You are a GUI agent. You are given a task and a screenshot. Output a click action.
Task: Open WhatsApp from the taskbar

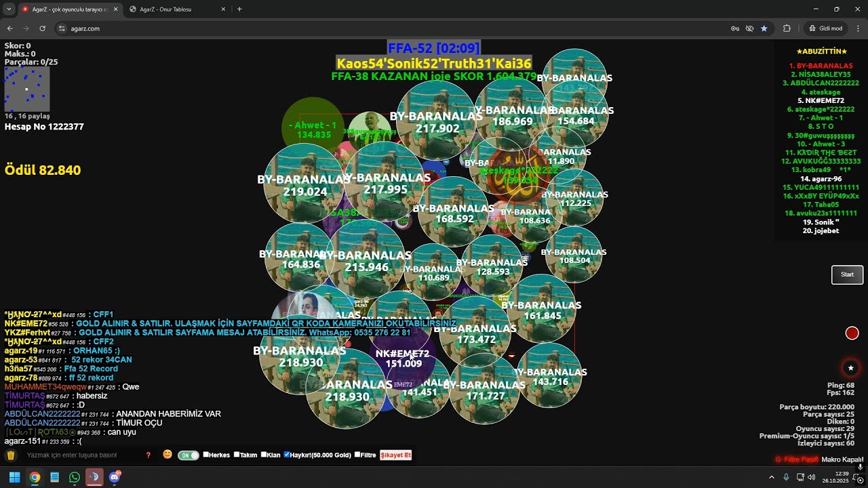click(75, 477)
